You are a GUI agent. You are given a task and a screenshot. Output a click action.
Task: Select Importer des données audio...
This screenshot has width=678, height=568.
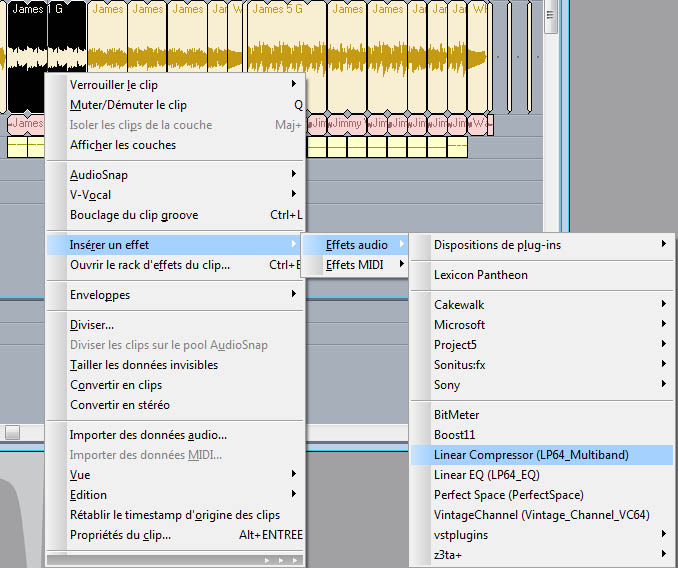pyautogui.click(x=175, y=435)
